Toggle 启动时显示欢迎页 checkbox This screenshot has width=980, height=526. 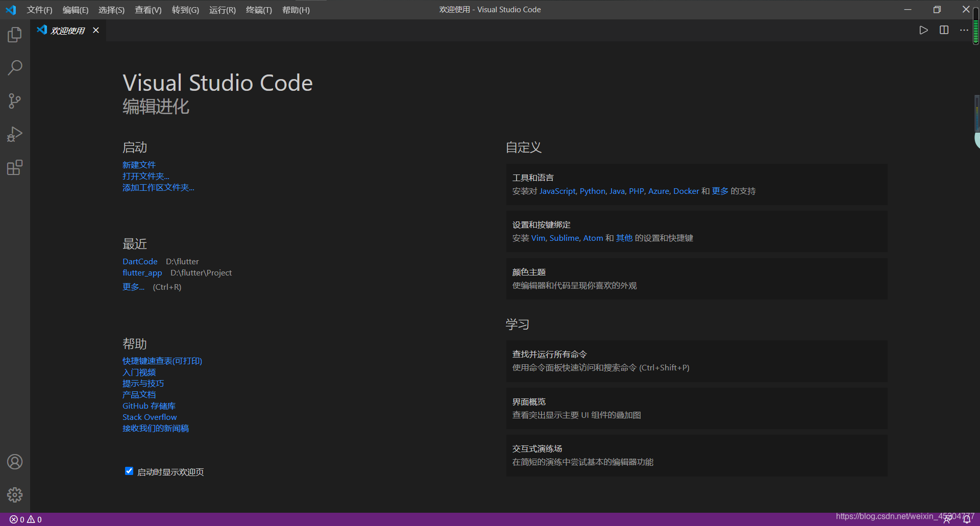click(x=129, y=471)
